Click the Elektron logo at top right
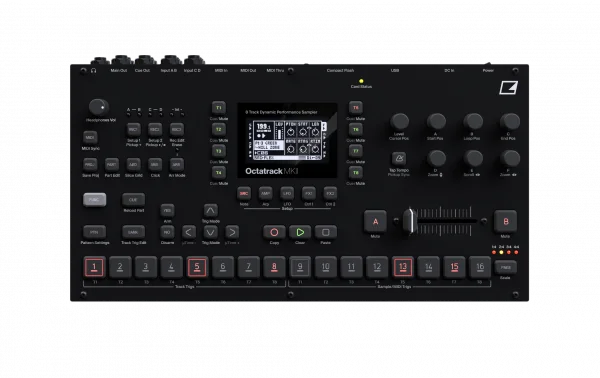This screenshot has height=378, width=600. 508,88
